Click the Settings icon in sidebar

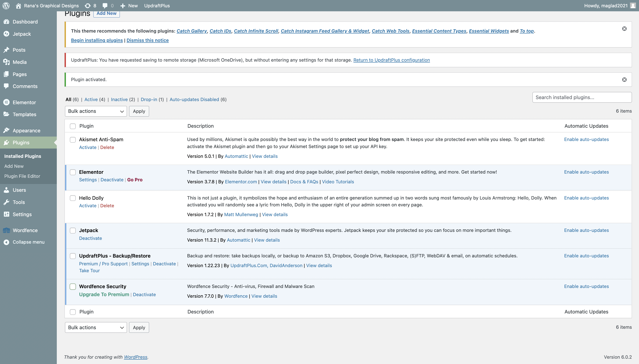(6, 214)
